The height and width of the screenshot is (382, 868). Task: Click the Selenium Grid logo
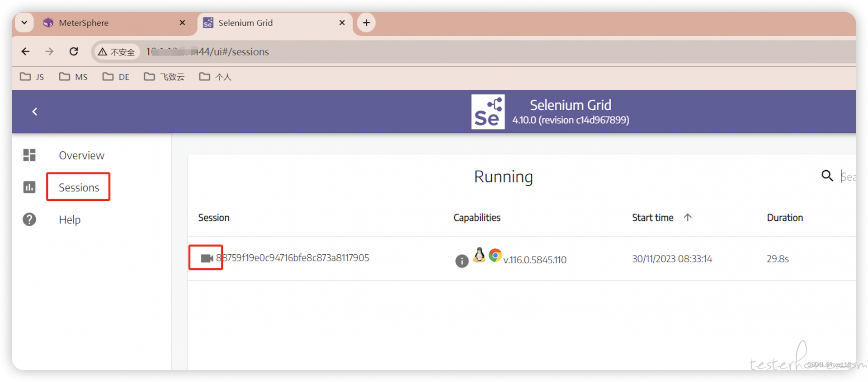click(x=488, y=112)
